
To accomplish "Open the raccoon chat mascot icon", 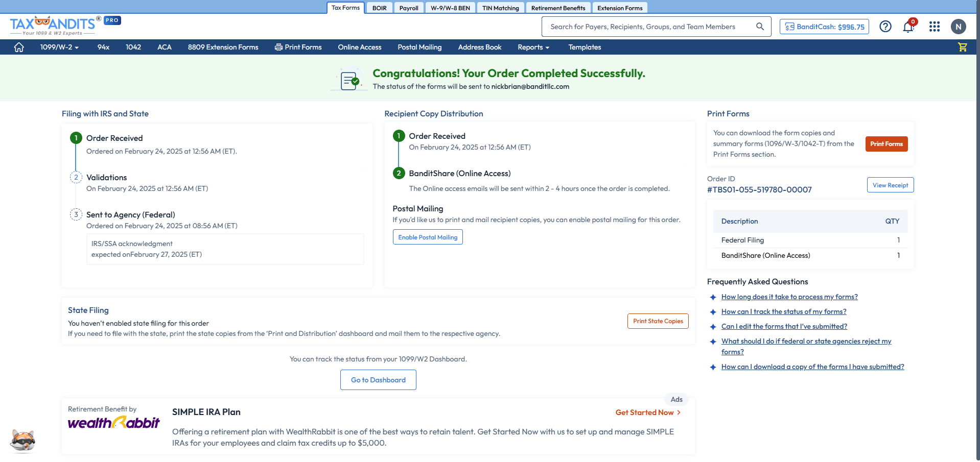I will point(23,441).
